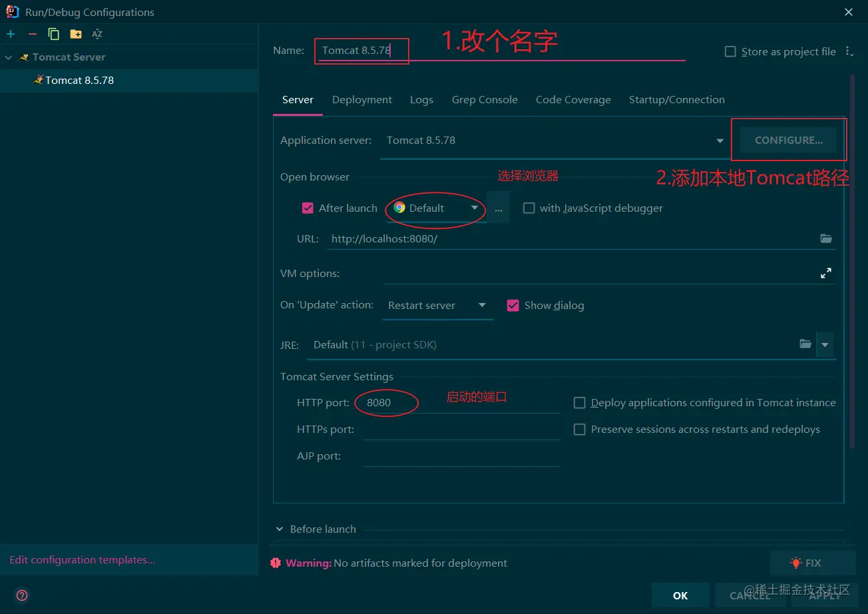Screen dimensions: 868x614
Task: Click the settings panel vertical scrollbar
Action: [853, 261]
